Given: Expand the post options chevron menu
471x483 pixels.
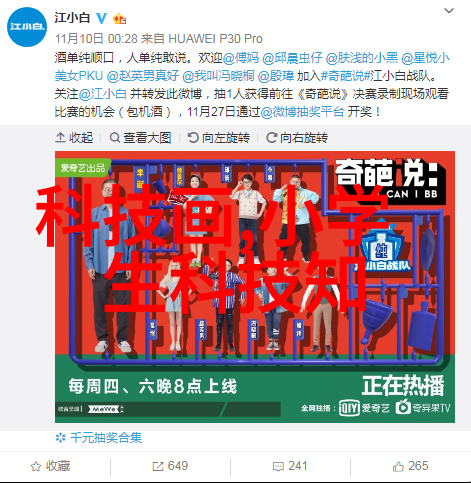Looking at the screenshot, I should (449, 11).
